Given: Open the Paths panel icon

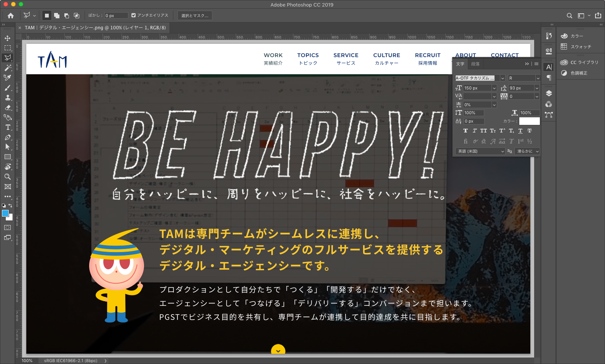Looking at the screenshot, I should (549, 115).
